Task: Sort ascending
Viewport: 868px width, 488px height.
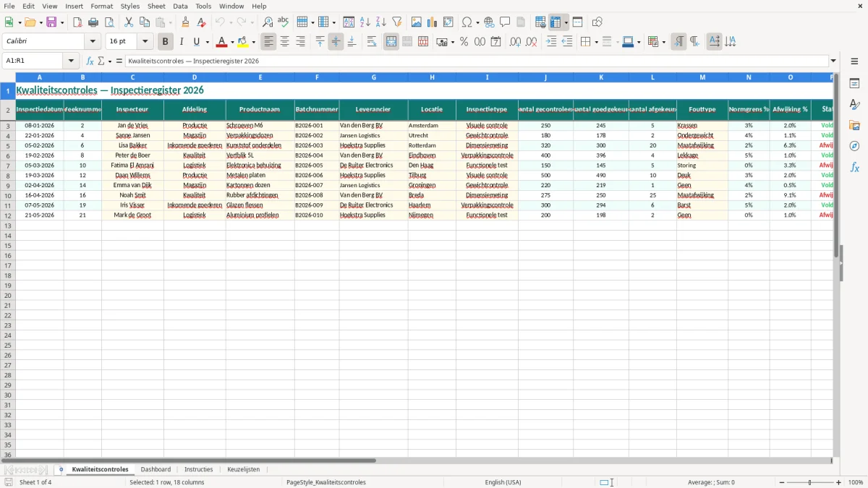Action: click(x=365, y=22)
